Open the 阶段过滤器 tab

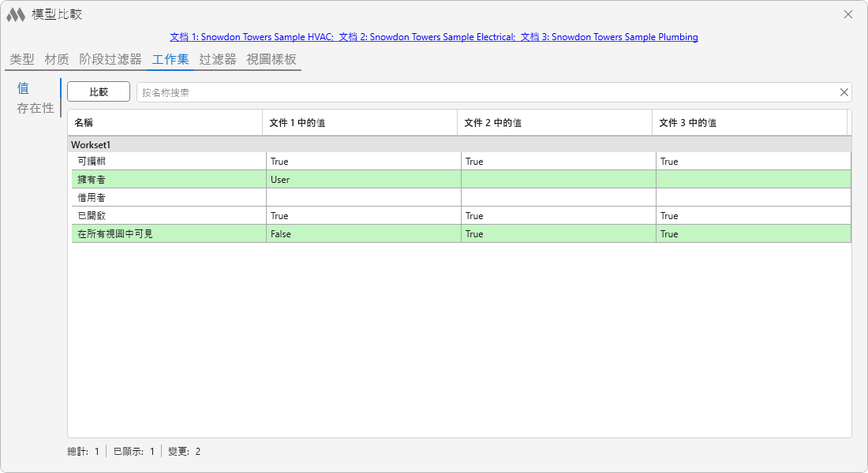coord(110,59)
